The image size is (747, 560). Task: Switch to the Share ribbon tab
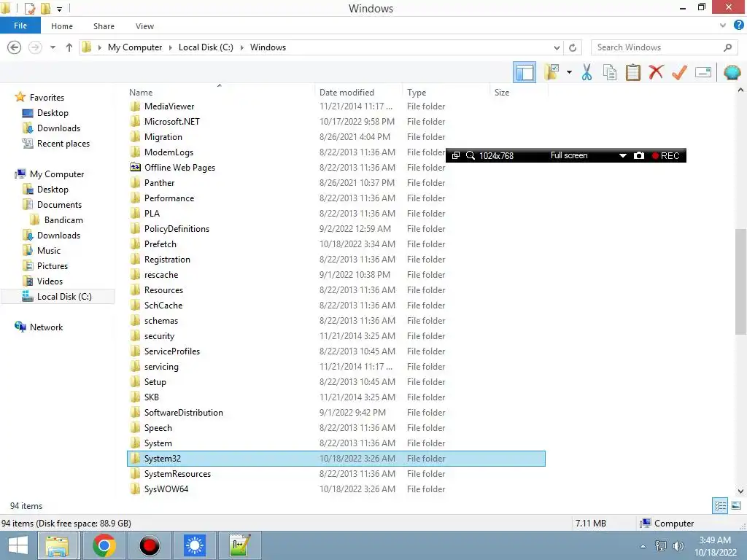[104, 26]
